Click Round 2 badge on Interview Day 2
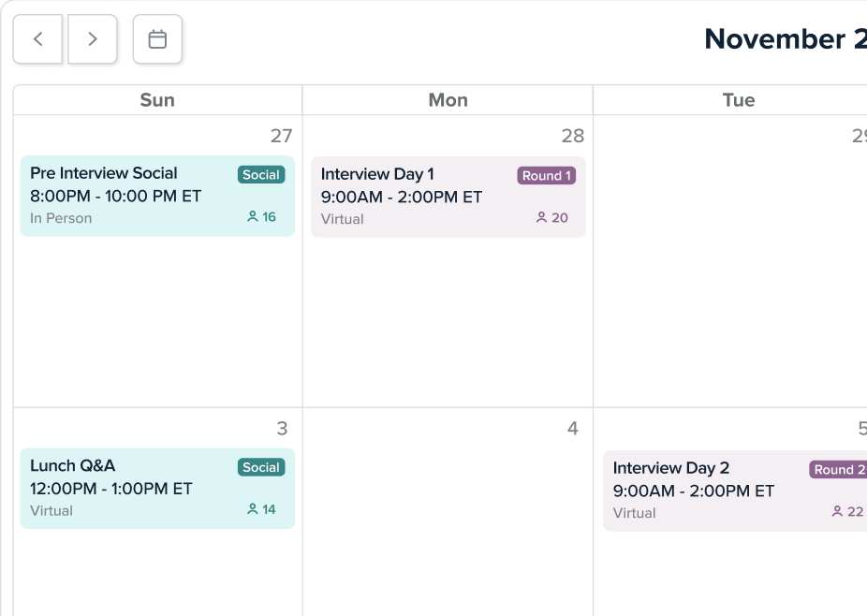This screenshot has height=616, width=867. [x=837, y=469]
